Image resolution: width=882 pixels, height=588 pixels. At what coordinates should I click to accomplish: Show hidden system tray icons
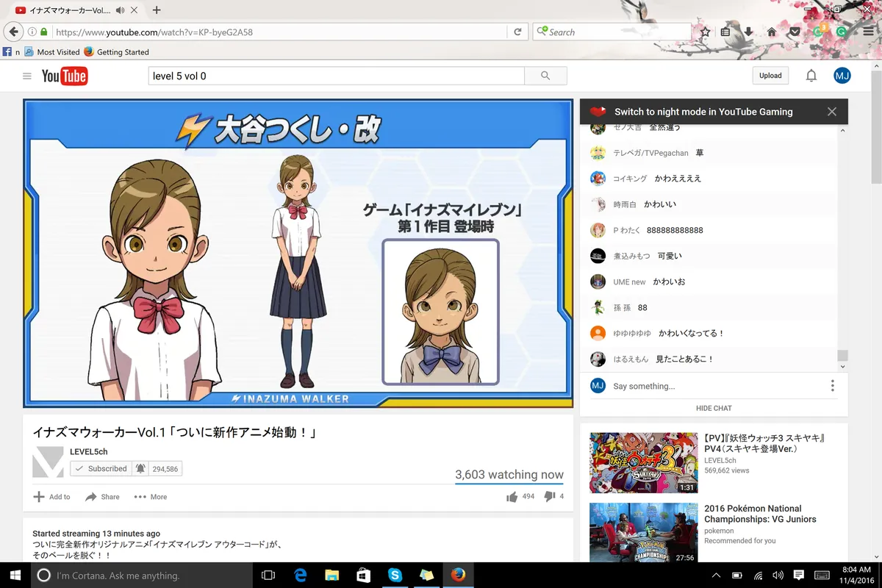717,575
